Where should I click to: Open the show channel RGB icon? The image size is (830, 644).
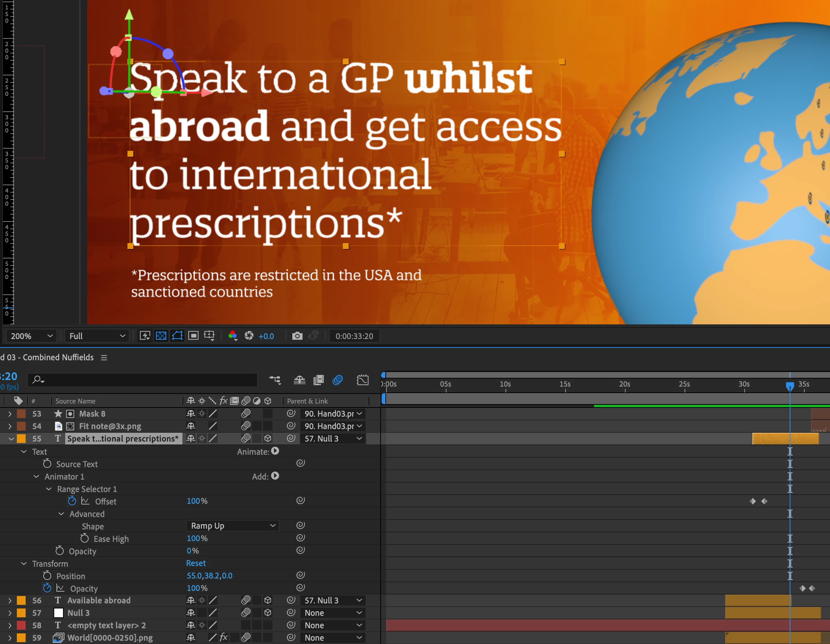[233, 336]
